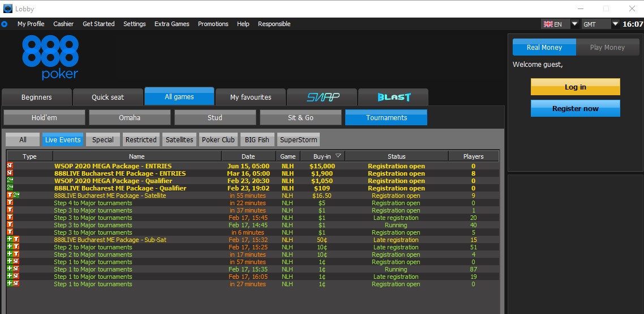This screenshot has width=644, height=314.
Task: Click the Log in button
Action: (x=576, y=87)
